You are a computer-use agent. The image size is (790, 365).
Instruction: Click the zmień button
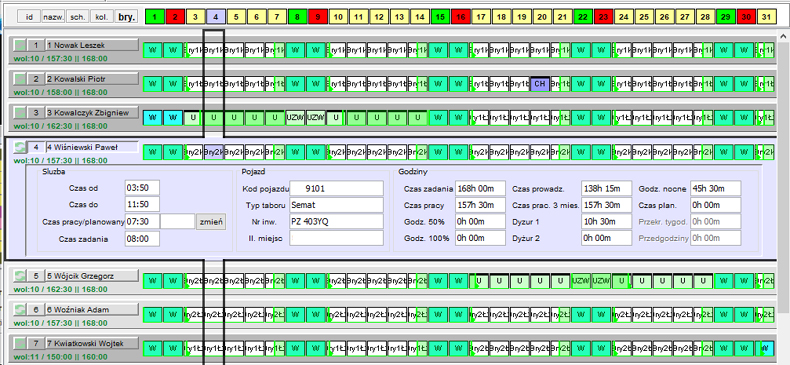(211, 221)
